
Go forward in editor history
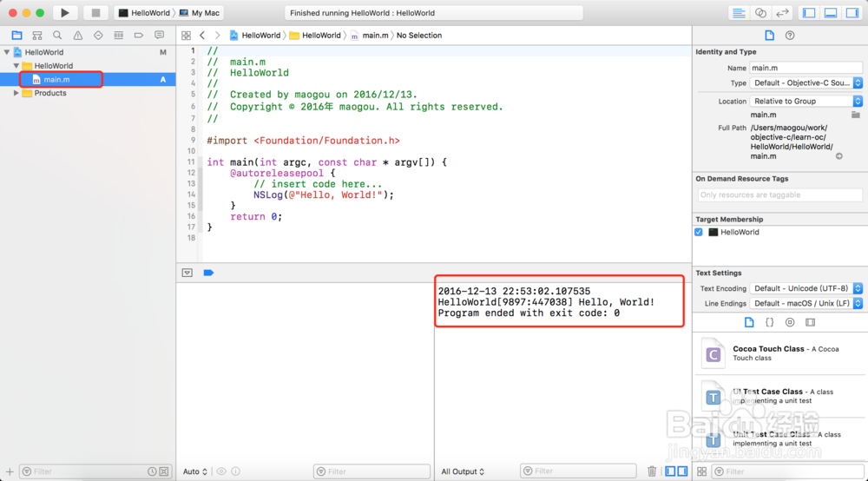218,36
